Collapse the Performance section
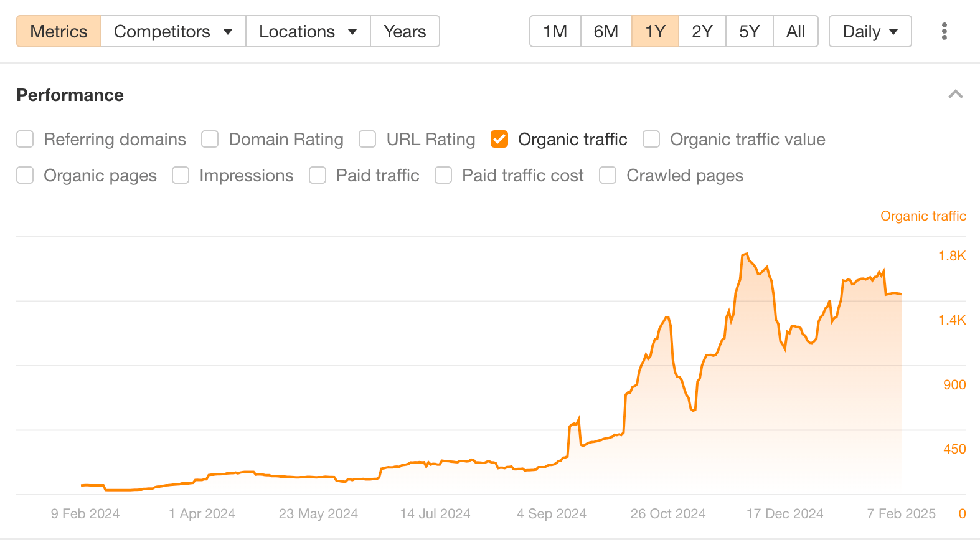 click(x=956, y=94)
